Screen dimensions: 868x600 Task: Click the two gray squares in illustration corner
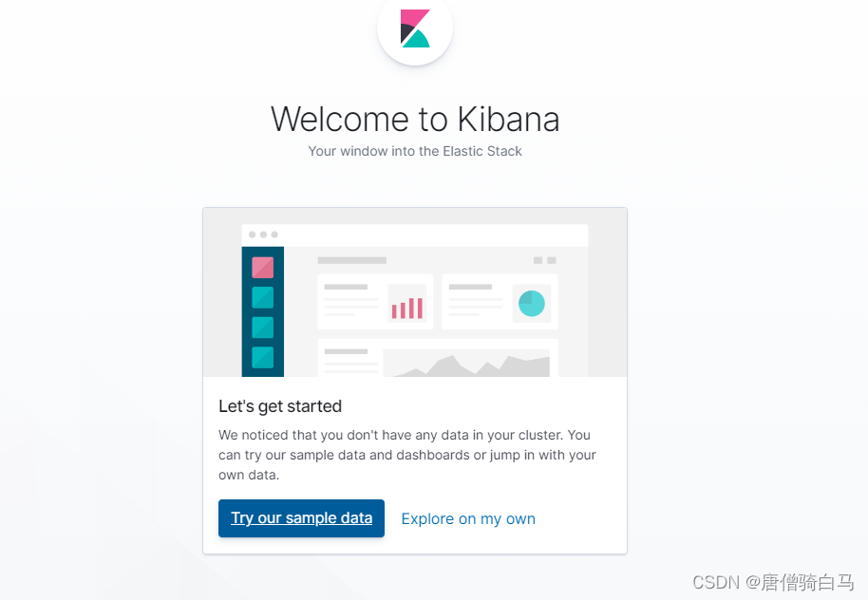pyautogui.click(x=543, y=260)
